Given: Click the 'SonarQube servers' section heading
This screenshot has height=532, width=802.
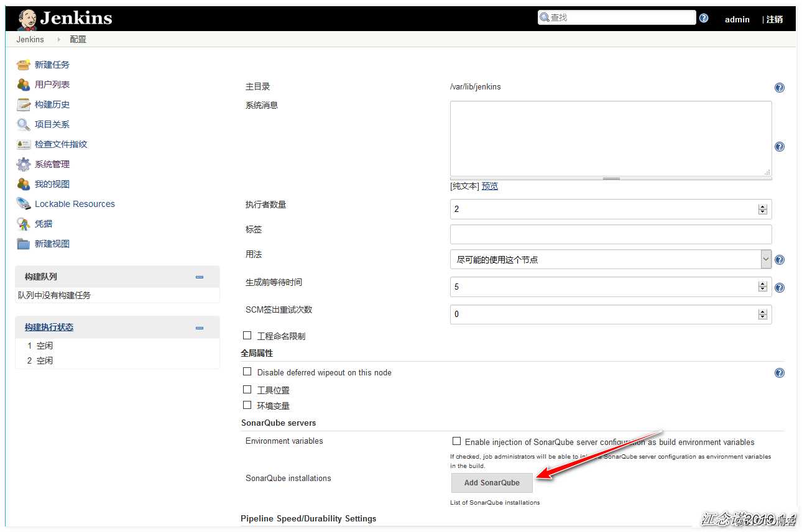Looking at the screenshot, I should tap(279, 423).
